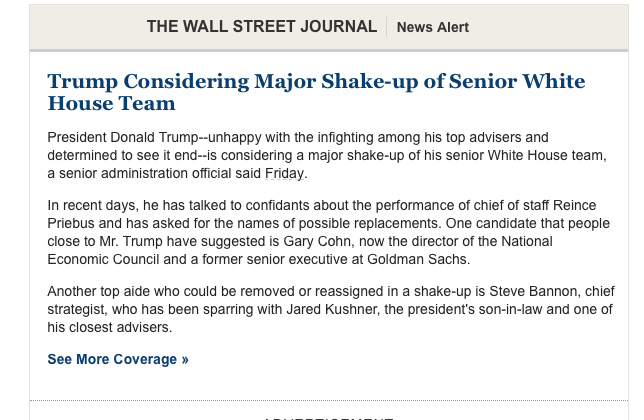Click the » chevron after See More Coverage

pyautogui.click(x=185, y=360)
